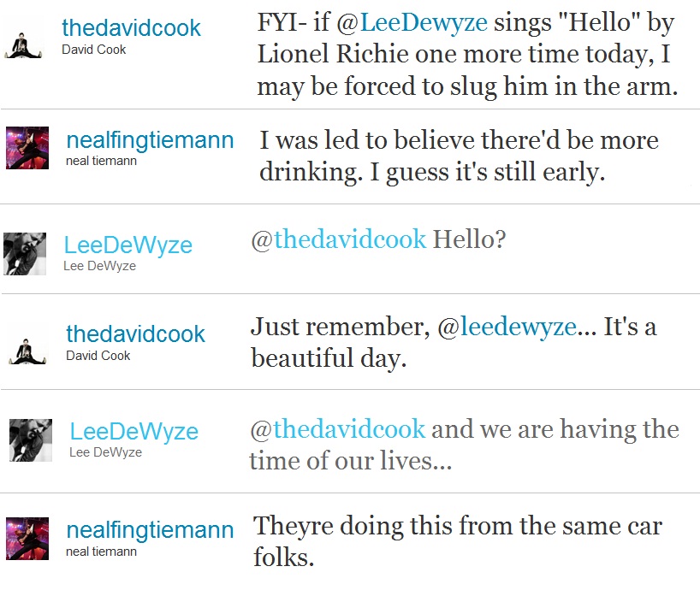The image size is (700, 590).
Task: Open Lee DeWyze's avatar next to the 'Hello?' tweet
Action: (x=25, y=254)
